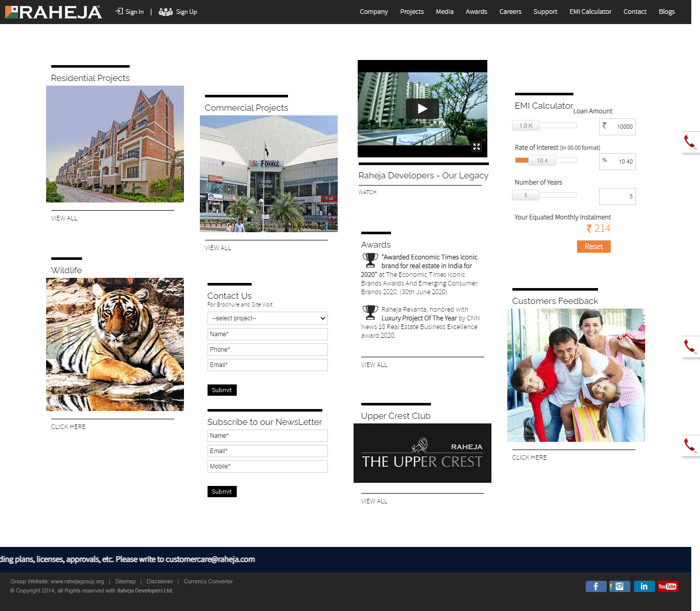Screen dimensions: 700x611
Task: Open the YouTube icon in footer
Action: 668,586
